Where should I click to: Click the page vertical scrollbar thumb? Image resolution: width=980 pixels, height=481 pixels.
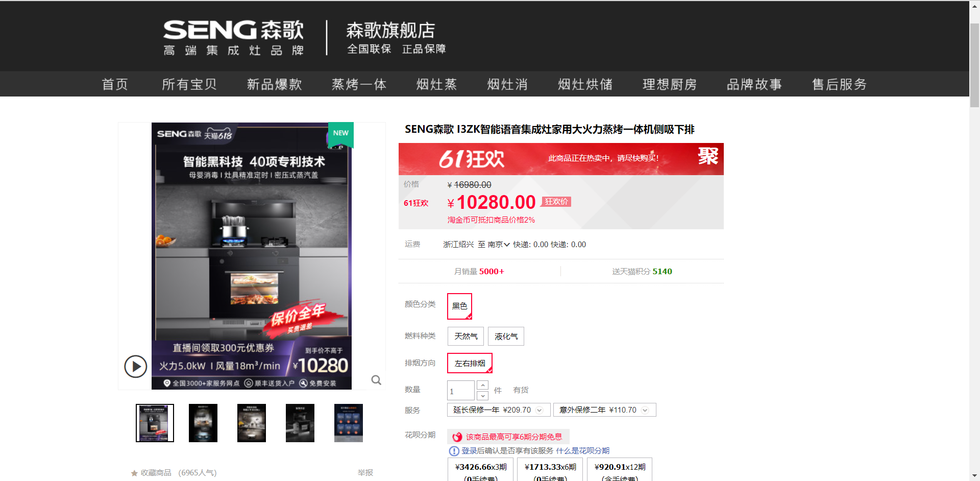tap(974, 65)
